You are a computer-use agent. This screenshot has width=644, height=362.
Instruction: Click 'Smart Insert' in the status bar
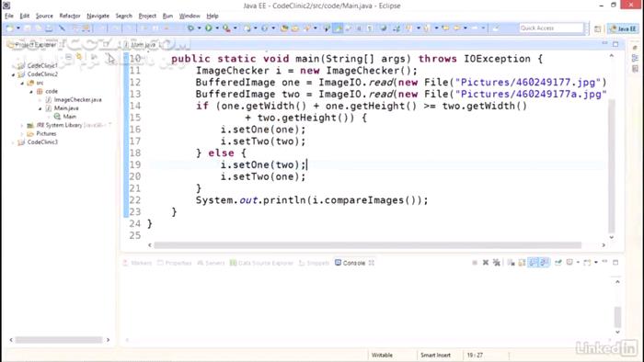435,355
